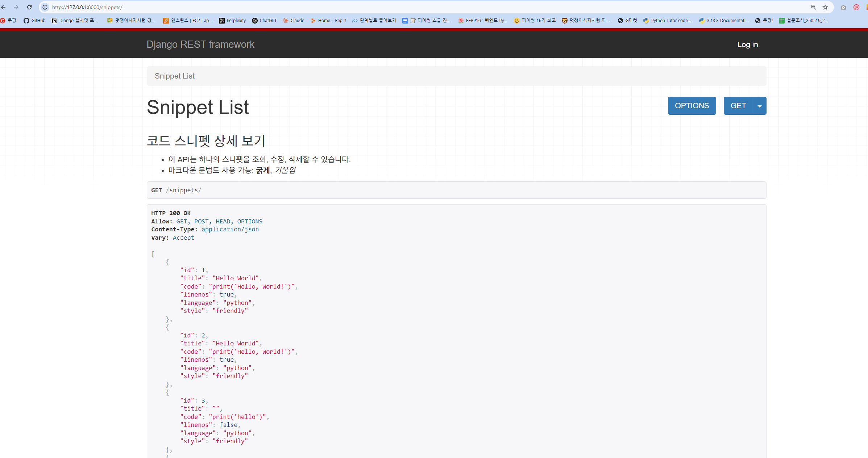Open the 설문조사_250519 spreadsheet bookmark
868x458 pixels.
tap(803, 21)
